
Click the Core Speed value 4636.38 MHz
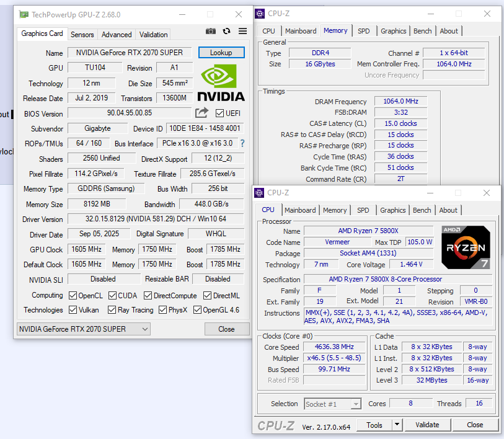334,347
